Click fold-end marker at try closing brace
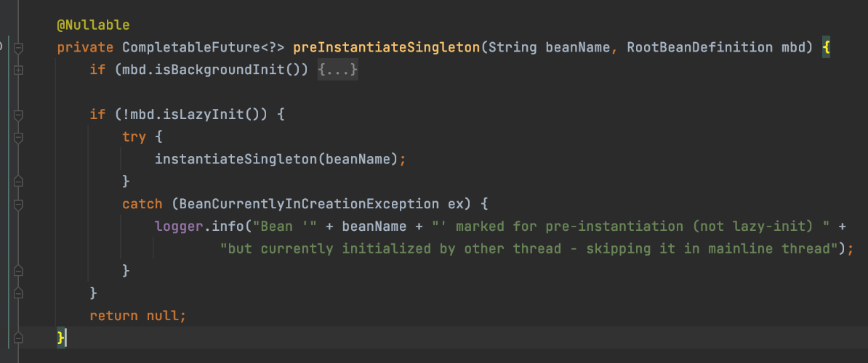Viewport: 868px width, 363px height. [19, 181]
